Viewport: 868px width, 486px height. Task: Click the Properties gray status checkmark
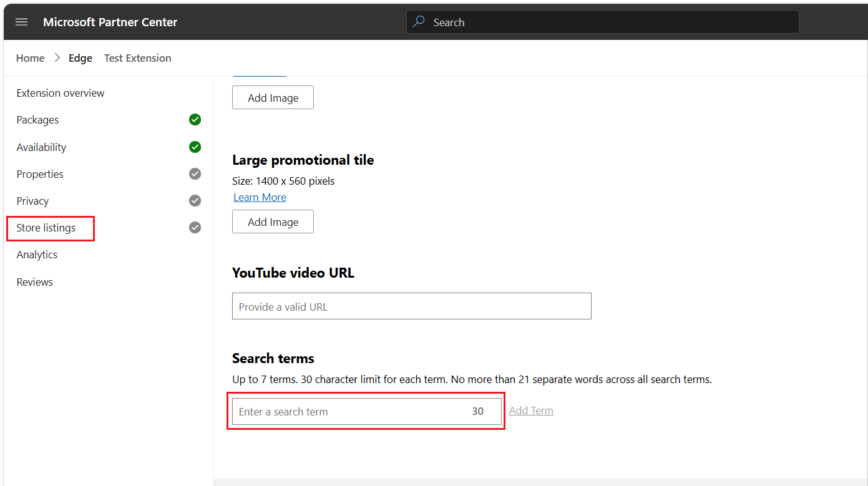pyautogui.click(x=195, y=174)
